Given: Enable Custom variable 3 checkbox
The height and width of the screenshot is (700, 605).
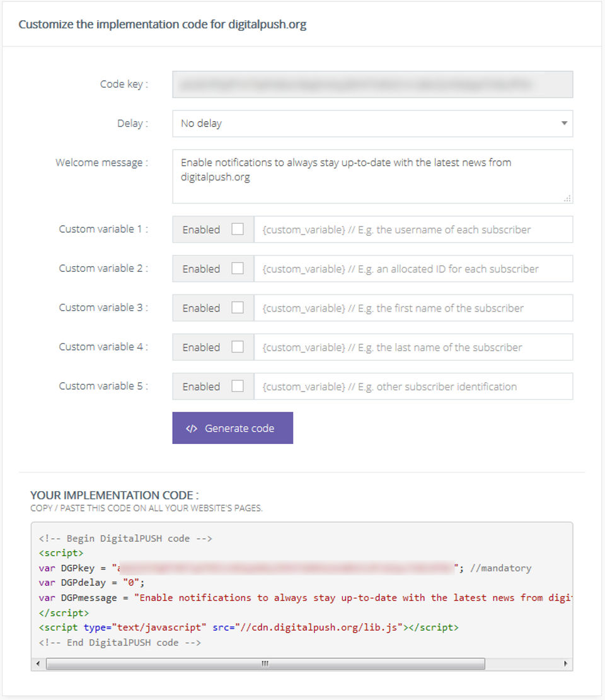Looking at the screenshot, I should [238, 308].
